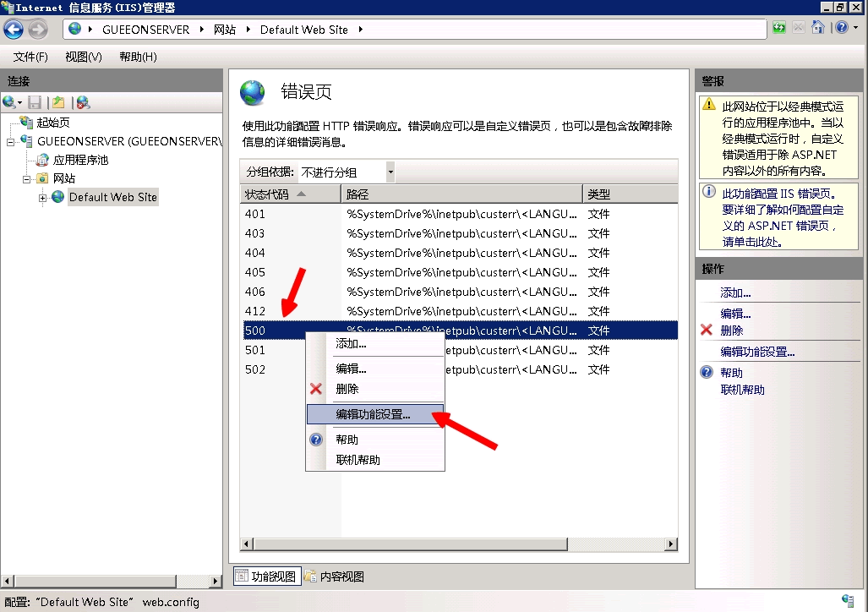Click the delete connection icon in connections toolbar

tap(83, 102)
